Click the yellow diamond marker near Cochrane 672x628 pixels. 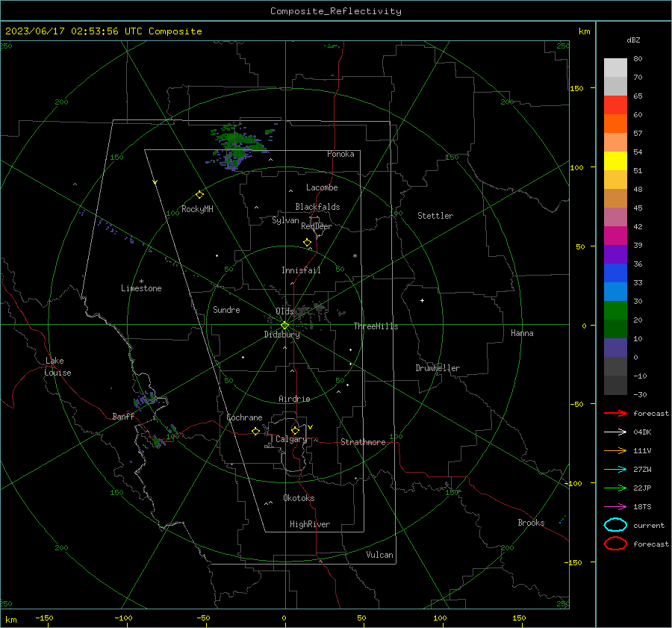point(256,431)
